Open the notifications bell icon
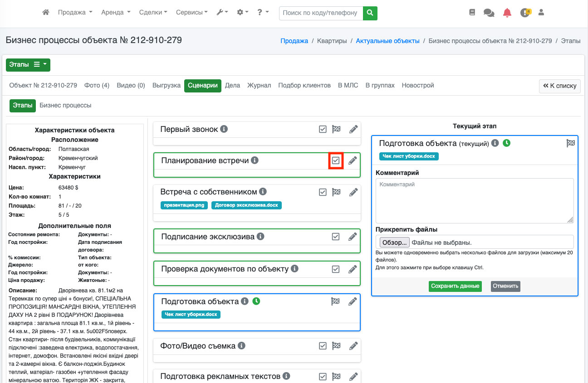 click(507, 13)
